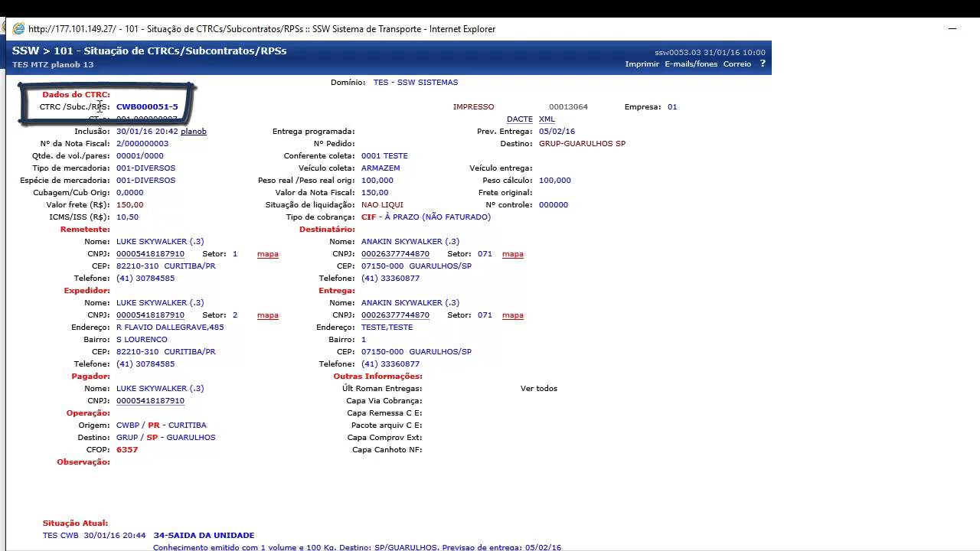The image size is (980, 551).
Task: Click the IMPRESSO status text
Action: point(473,107)
